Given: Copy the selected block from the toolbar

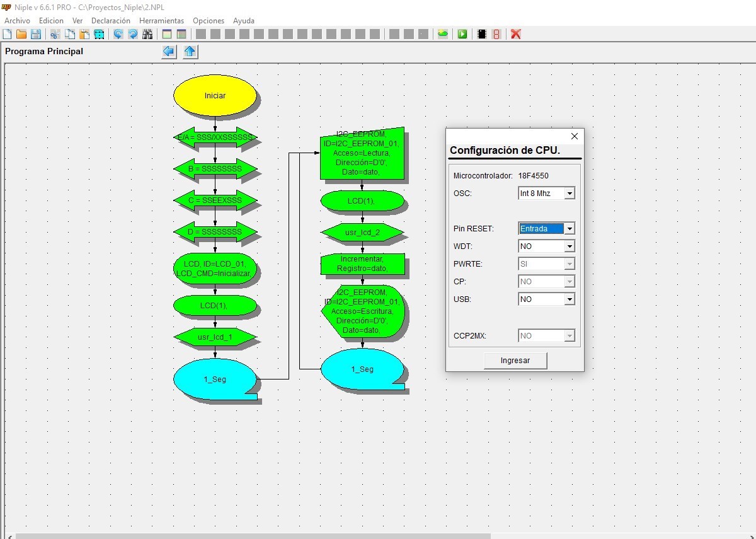Looking at the screenshot, I should [70, 34].
